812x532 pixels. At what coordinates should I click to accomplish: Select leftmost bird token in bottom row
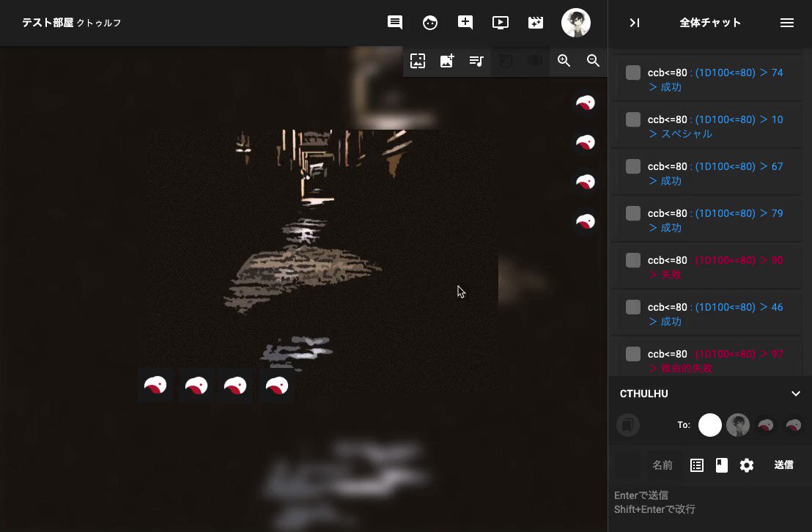155,385
